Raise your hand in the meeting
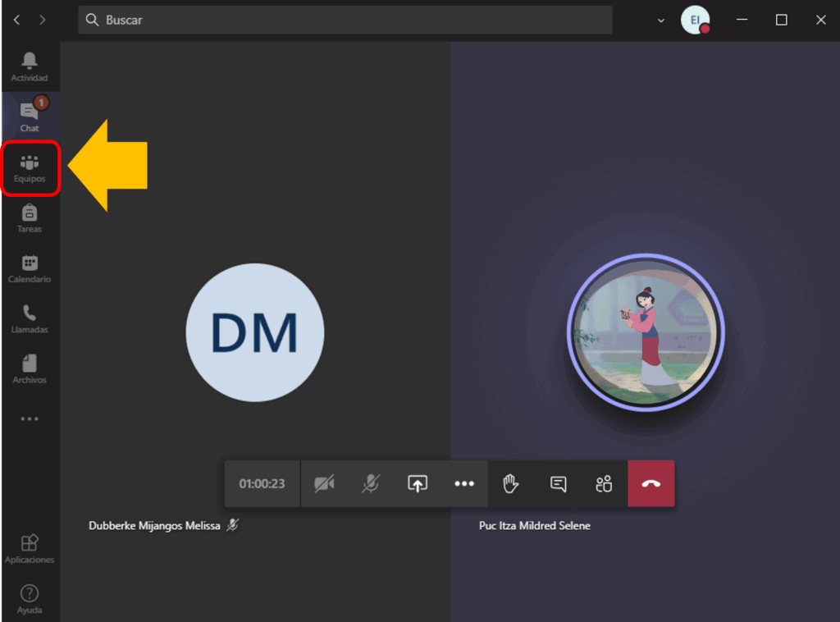This screenshot has width=840, height=622. tap(511, 484)
